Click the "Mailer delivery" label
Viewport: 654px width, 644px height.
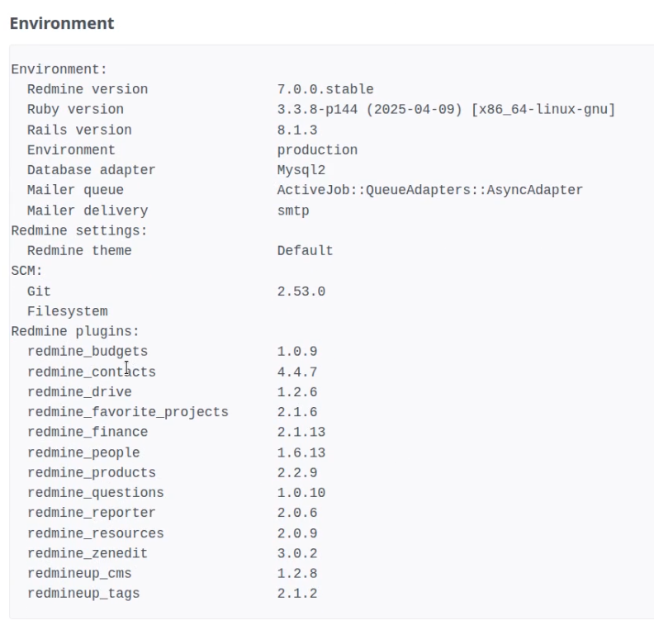[88, 211]
